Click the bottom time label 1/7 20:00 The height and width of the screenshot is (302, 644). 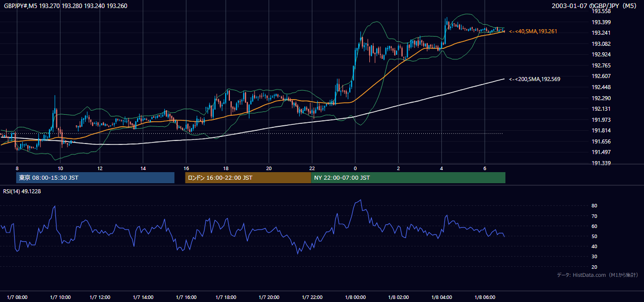(269, 297)
